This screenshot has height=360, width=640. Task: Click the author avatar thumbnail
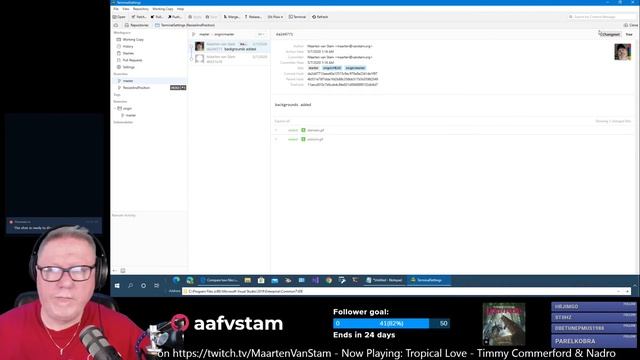coord(622,52)
